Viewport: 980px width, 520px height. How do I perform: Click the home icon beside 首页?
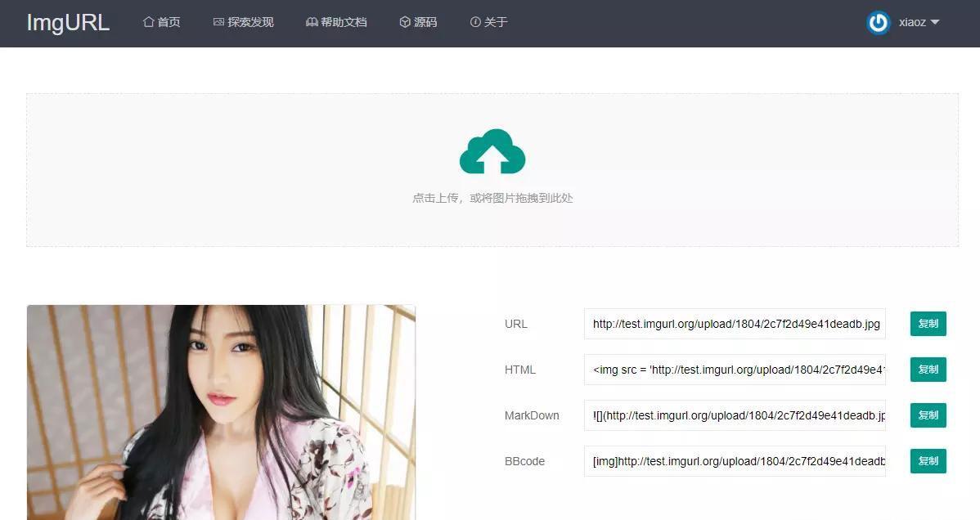point(148,22)
